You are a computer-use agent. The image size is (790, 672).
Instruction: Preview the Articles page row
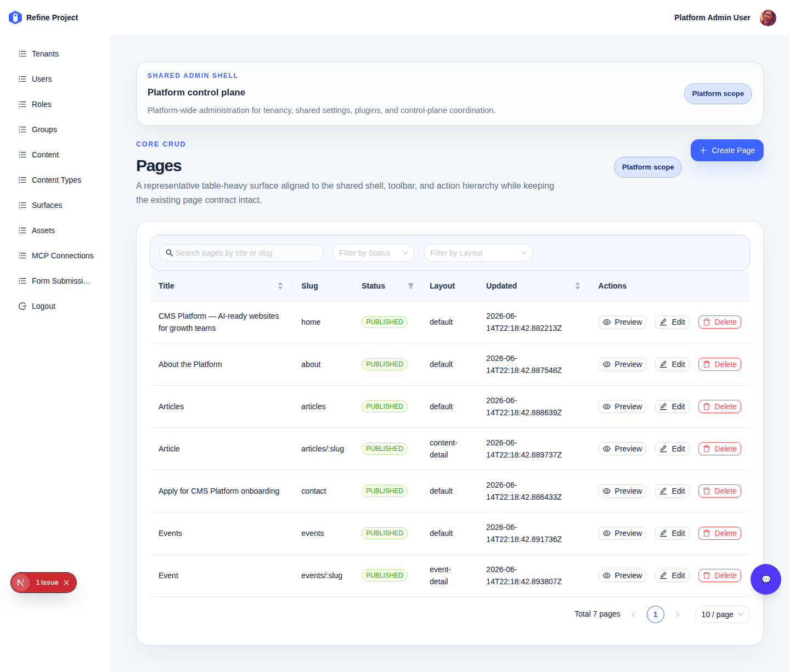click(x=622, y=406)
